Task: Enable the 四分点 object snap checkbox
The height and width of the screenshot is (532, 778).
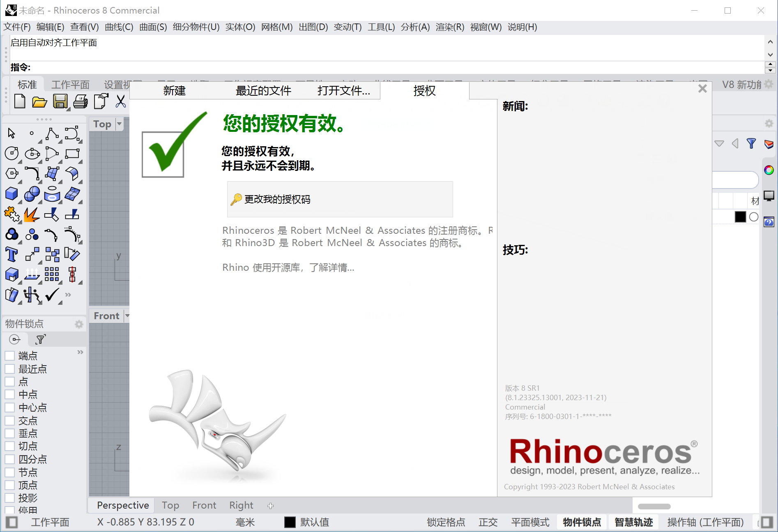Action: 10,459
